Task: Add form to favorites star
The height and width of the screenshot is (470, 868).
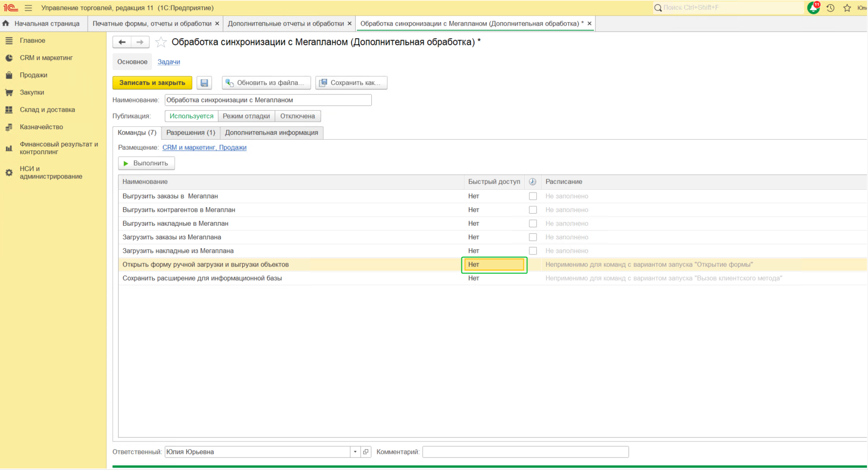Action: coord(161,42)
